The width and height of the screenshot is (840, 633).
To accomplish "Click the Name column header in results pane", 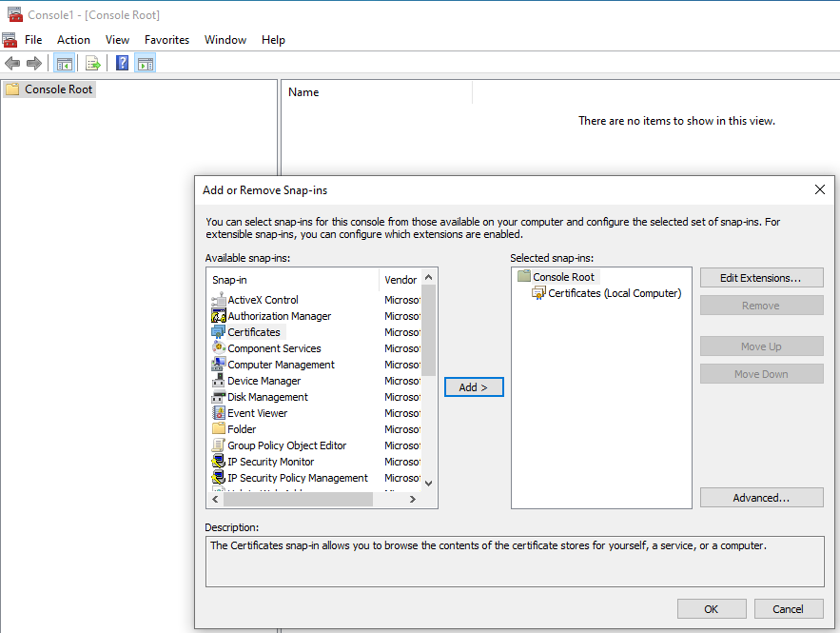I will [377, 92].
